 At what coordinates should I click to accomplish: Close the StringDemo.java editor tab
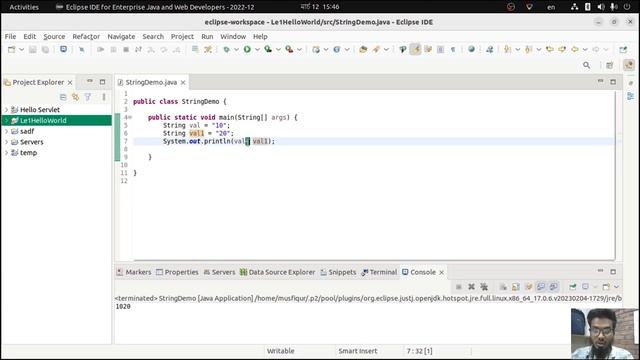[x=183, y=82]
